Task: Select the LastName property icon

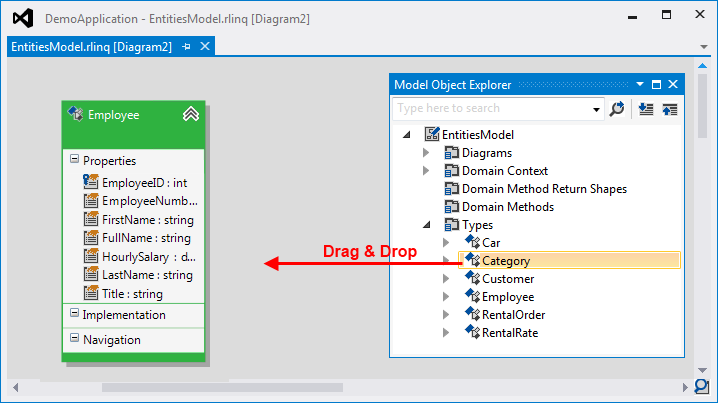Action: tap(91, 274)
